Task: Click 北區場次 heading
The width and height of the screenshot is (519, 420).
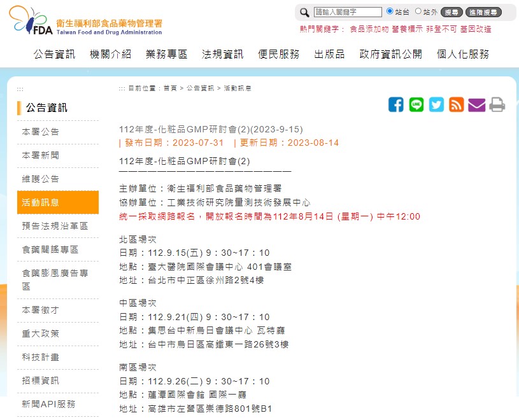Action: click(x=138, y=239)
